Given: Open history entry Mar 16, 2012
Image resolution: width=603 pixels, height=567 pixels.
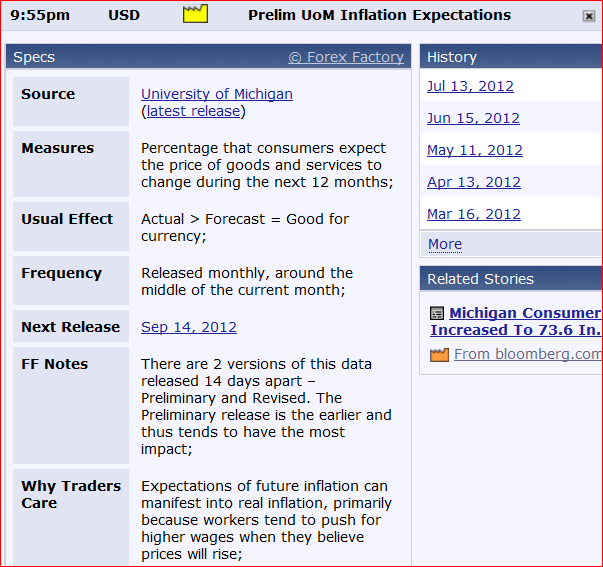Looking at the screenshot, I should pos(474,214).
